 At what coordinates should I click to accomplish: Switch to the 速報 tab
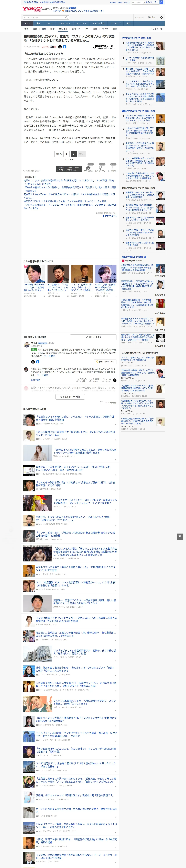(38, 24)
